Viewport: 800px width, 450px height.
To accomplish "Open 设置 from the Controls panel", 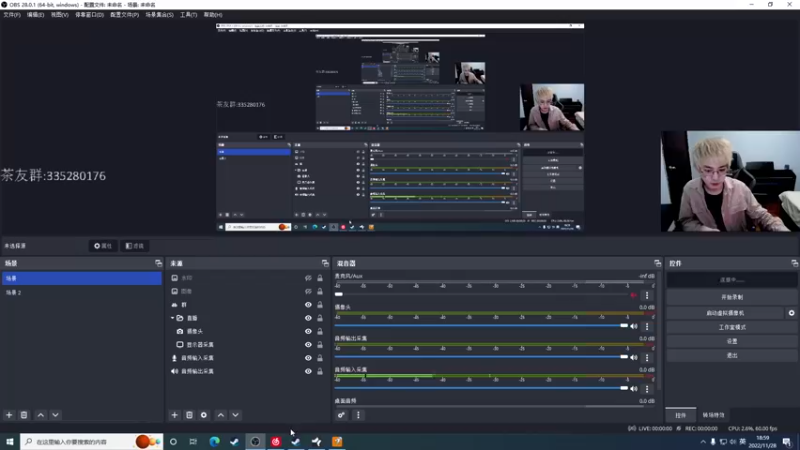I will [732, 341].
